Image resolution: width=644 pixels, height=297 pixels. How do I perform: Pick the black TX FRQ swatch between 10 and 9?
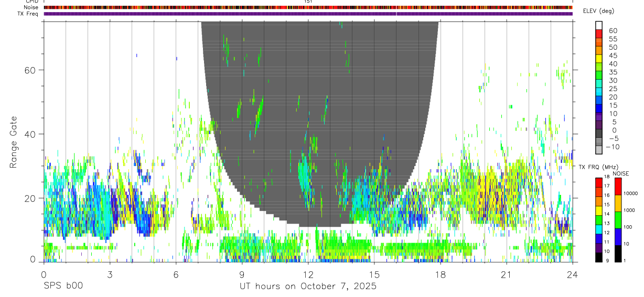(599, 257)
